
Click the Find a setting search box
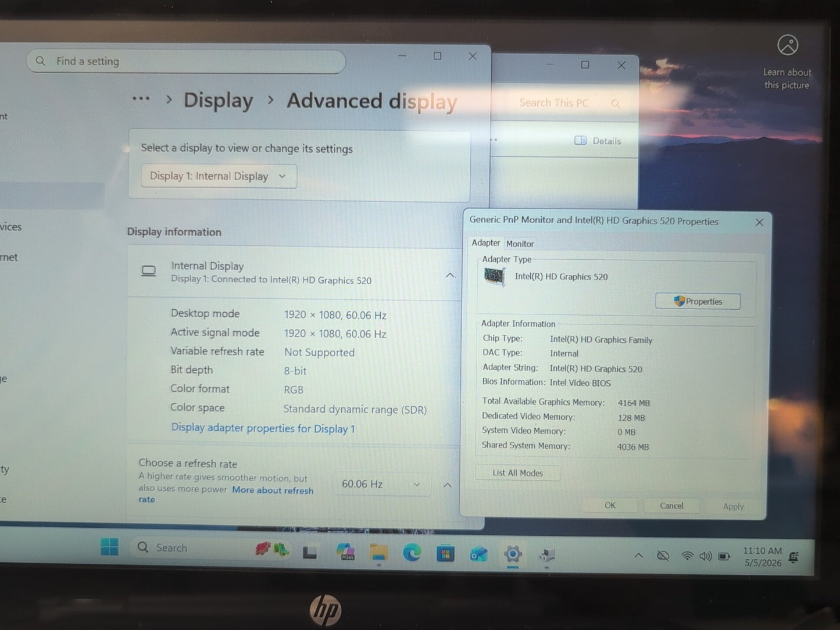point(186,61)
